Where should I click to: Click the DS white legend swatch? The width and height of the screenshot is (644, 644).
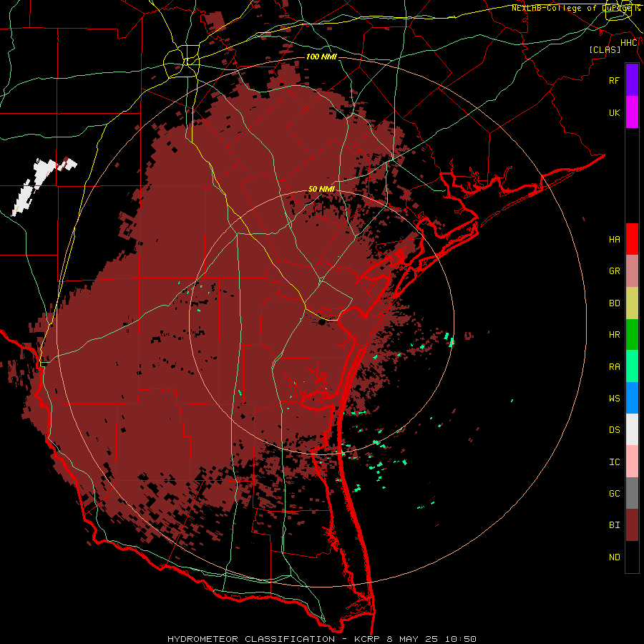[x=632, y=429]
